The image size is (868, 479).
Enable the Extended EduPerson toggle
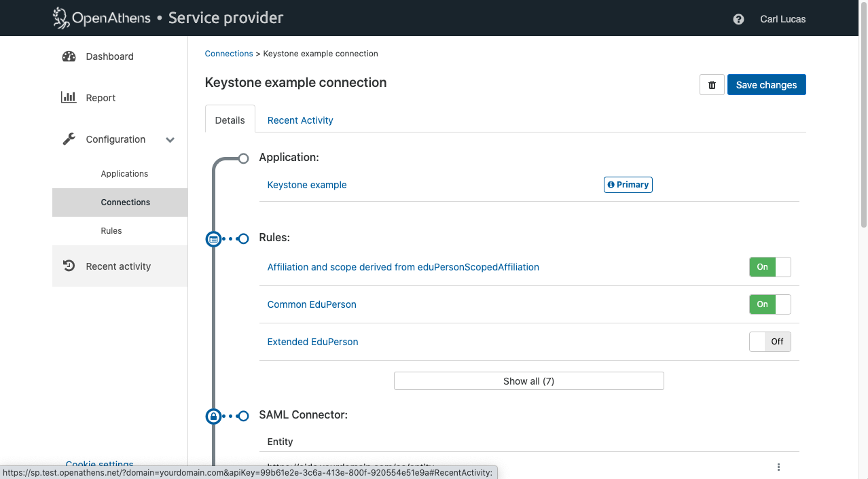pos(770,342)
